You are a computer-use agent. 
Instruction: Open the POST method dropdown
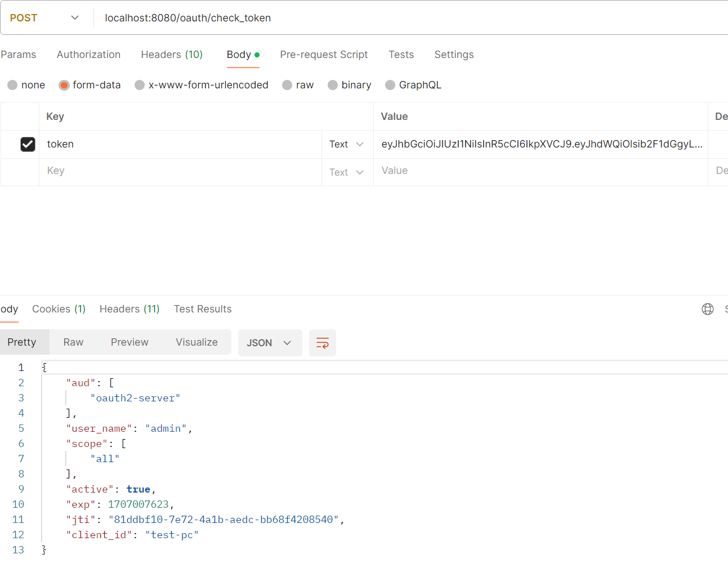(x=44, y=18)
